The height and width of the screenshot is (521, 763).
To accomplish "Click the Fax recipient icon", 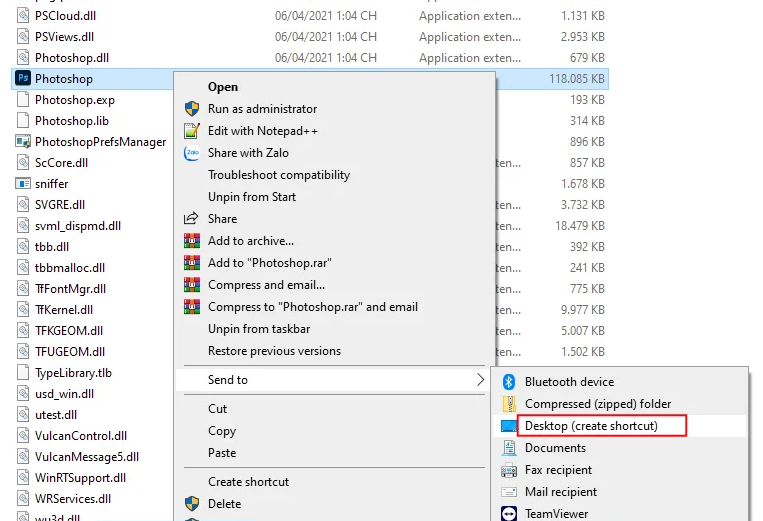I will click(509, 470).
